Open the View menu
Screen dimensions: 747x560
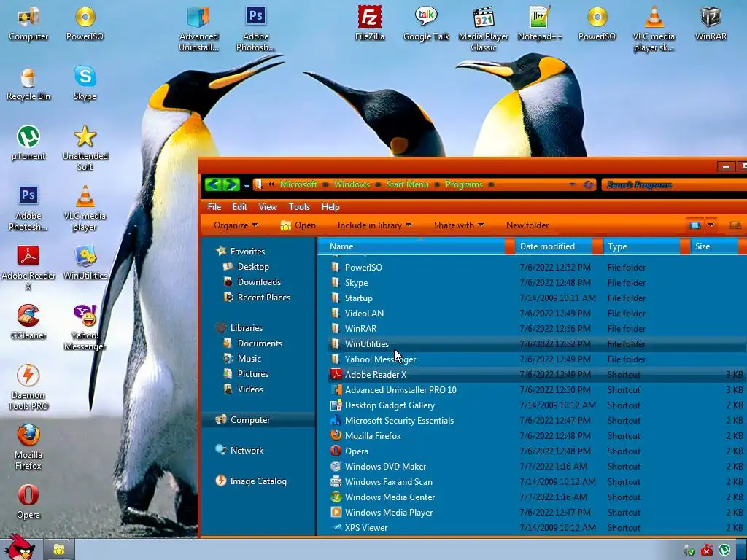(268, 206)
